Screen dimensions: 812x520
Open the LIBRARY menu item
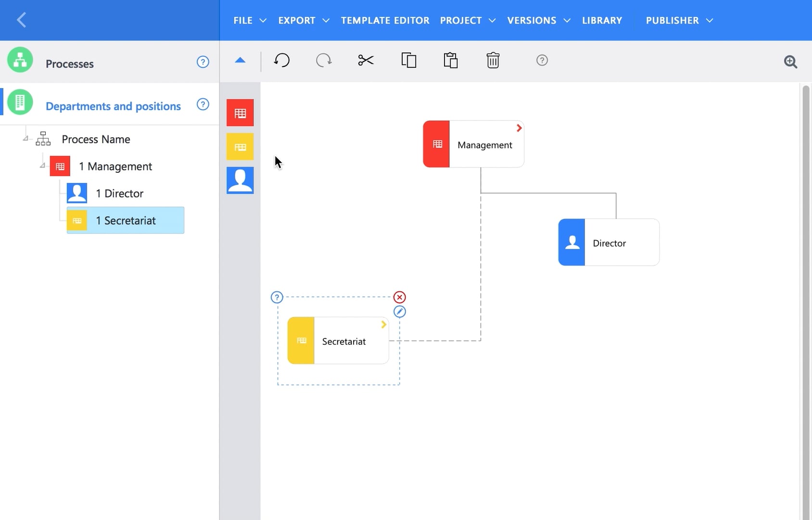pos(602,20)
